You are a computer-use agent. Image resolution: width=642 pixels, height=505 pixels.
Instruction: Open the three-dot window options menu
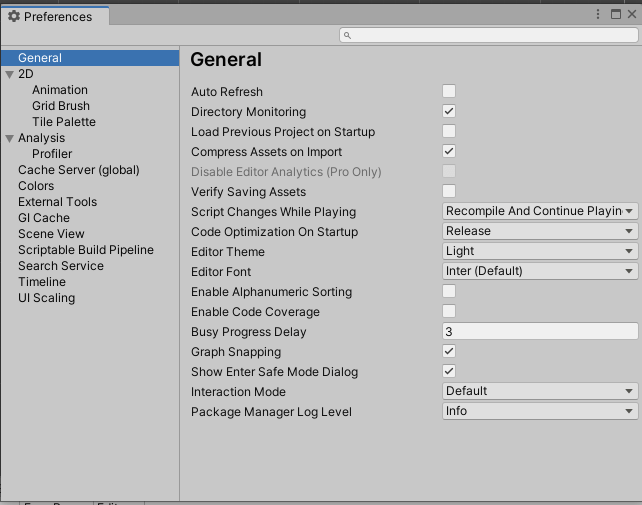pyautogui.click(x=599, y=15)
